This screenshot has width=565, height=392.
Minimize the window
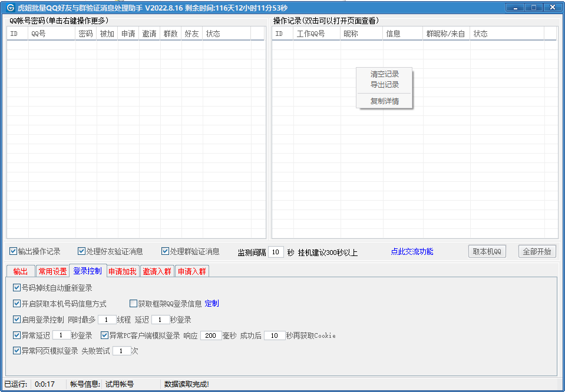tap(516, 7)
